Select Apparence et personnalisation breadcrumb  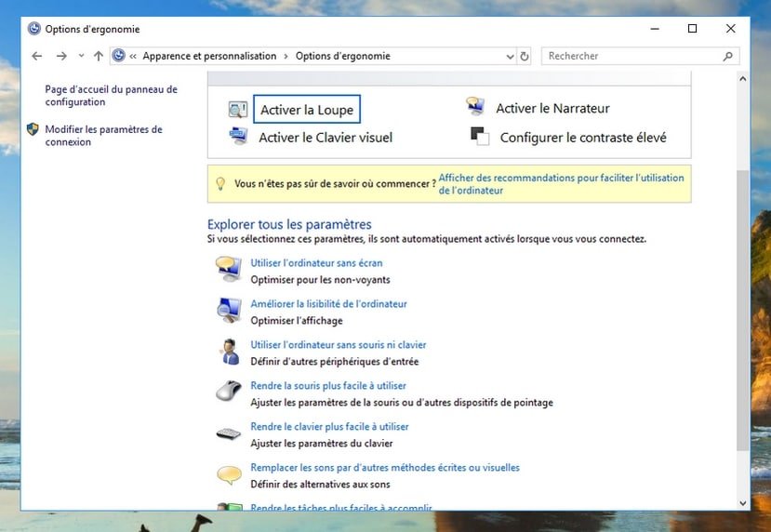209,56
